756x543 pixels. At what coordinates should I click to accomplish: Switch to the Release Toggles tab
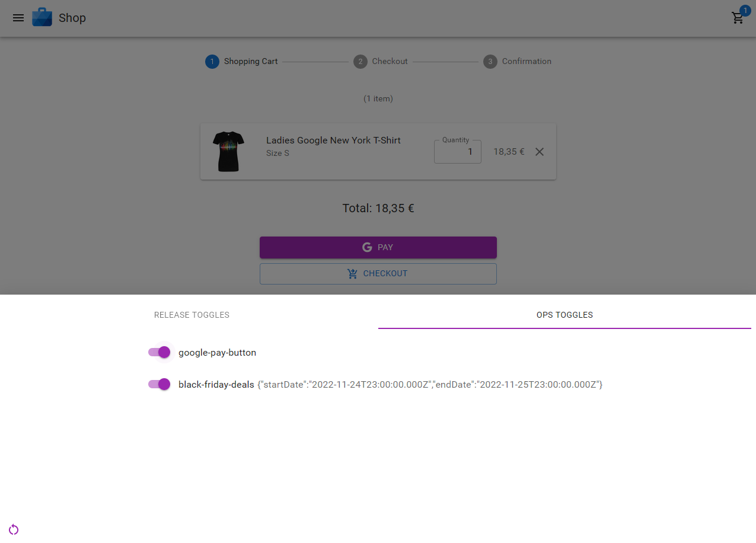(192, 315)
